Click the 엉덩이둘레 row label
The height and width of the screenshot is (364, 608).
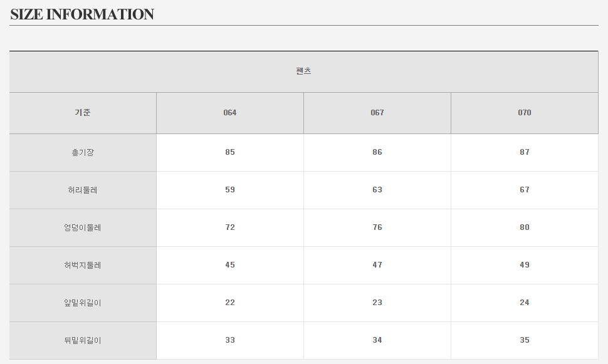pyautogui.click(x=83, y=227)
